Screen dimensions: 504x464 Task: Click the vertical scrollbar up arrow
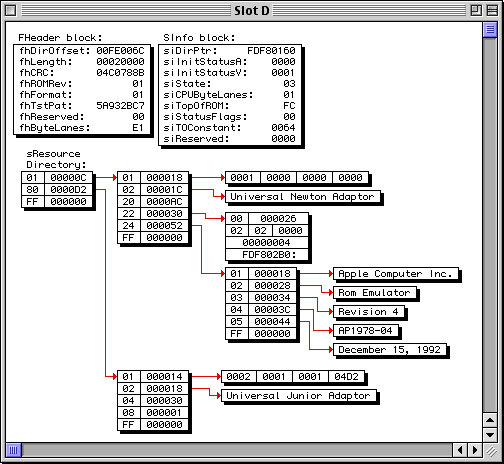tap(490, 420)
